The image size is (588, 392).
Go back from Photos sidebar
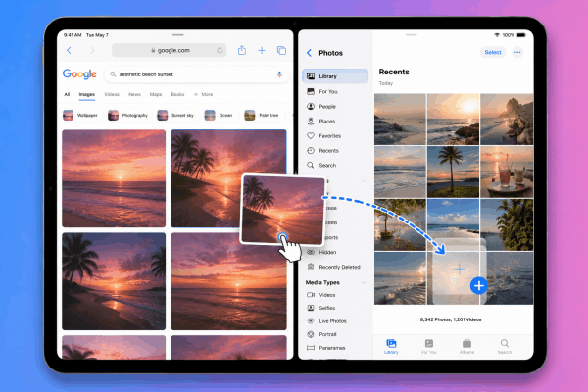click(x=309, y=53)
